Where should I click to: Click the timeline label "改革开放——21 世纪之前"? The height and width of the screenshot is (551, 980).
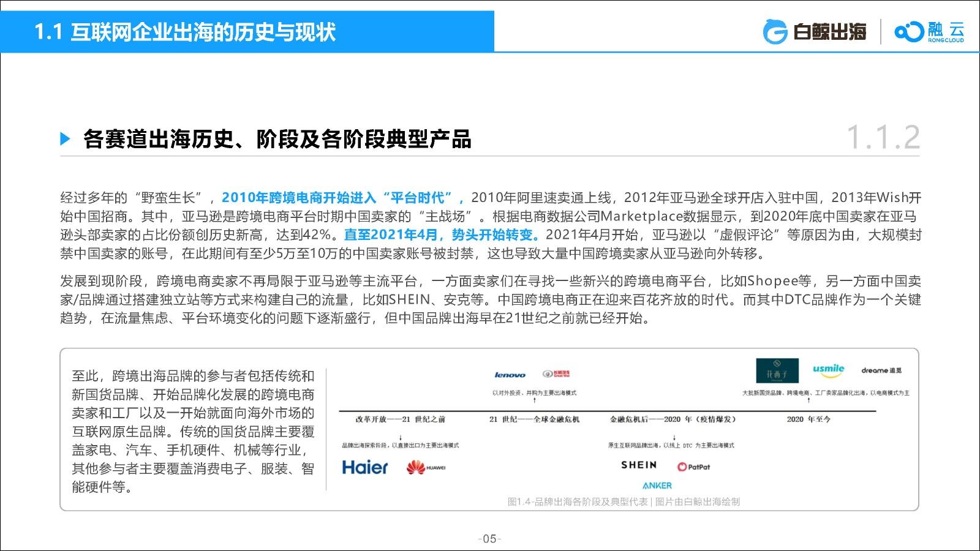401,419
